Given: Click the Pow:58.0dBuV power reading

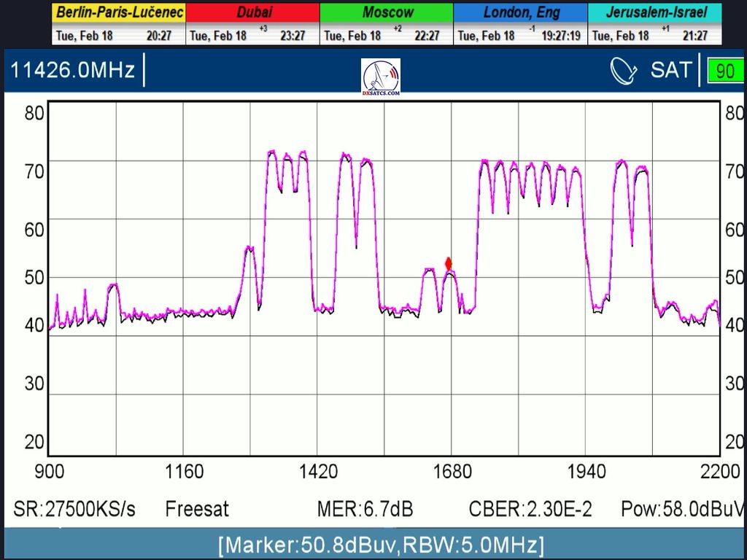Looking at the screenshot, I should (x=683, y=508).
